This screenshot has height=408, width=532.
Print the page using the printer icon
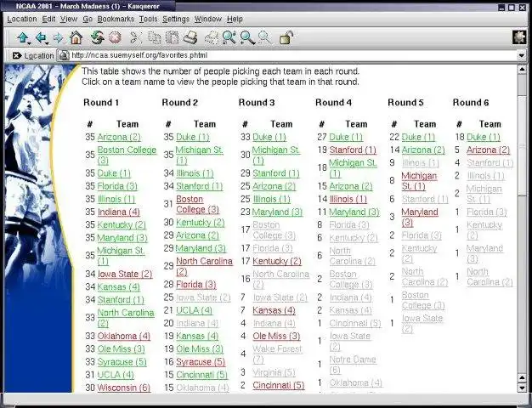point(190,37)
